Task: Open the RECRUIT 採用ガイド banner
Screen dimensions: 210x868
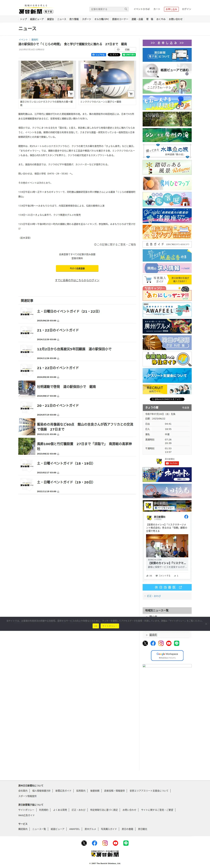Action: tap(167, 389)
